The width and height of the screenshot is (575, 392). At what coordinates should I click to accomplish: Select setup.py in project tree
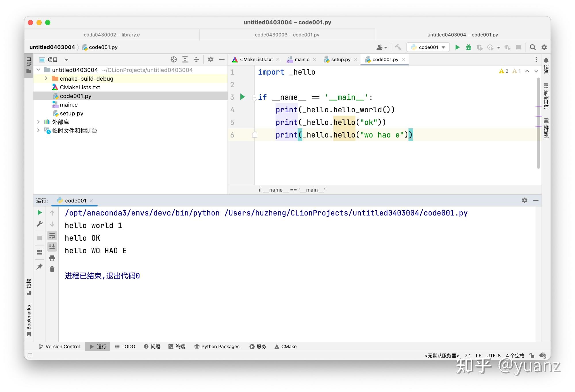coord(72,113)
